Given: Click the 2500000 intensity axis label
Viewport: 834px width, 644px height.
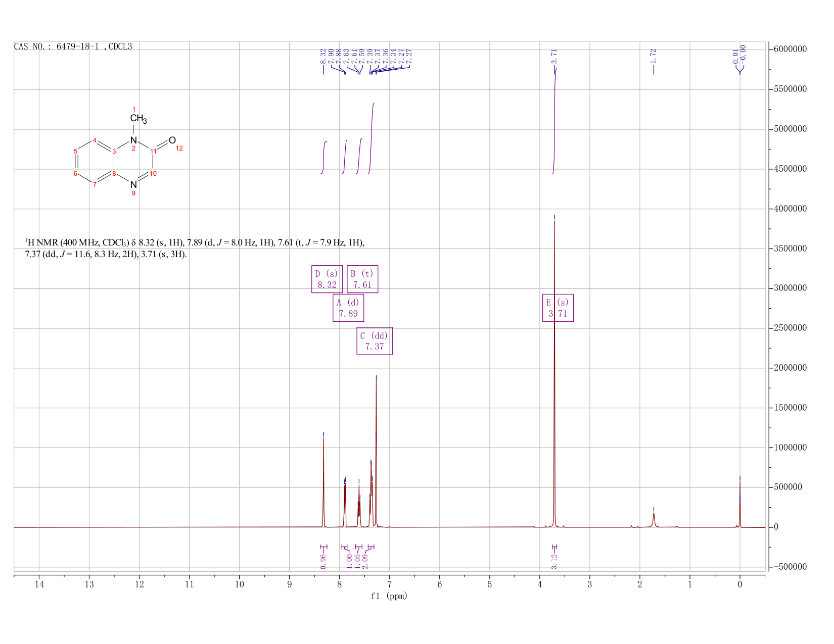Looking at the screenshot, I should pyautogui.click(x=790, y=328).
